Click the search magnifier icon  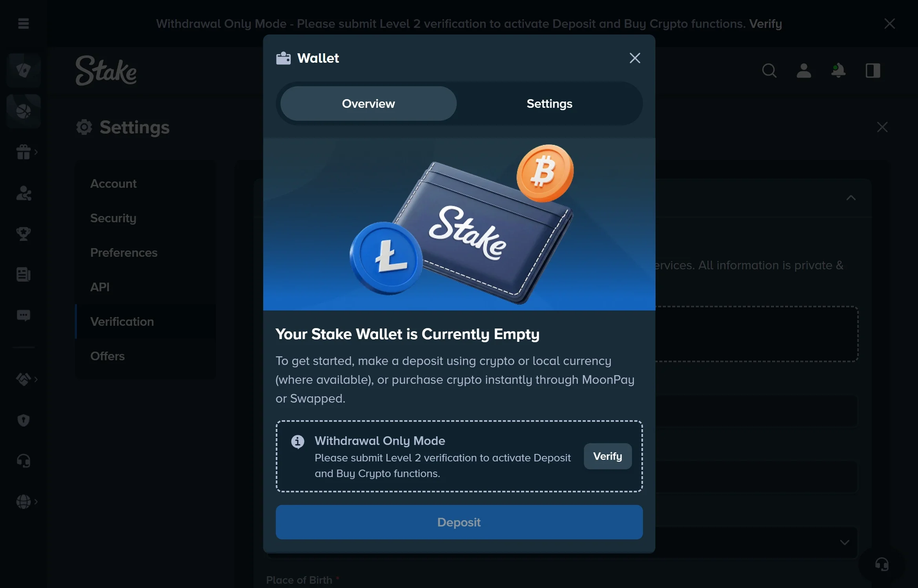point(769,71)
